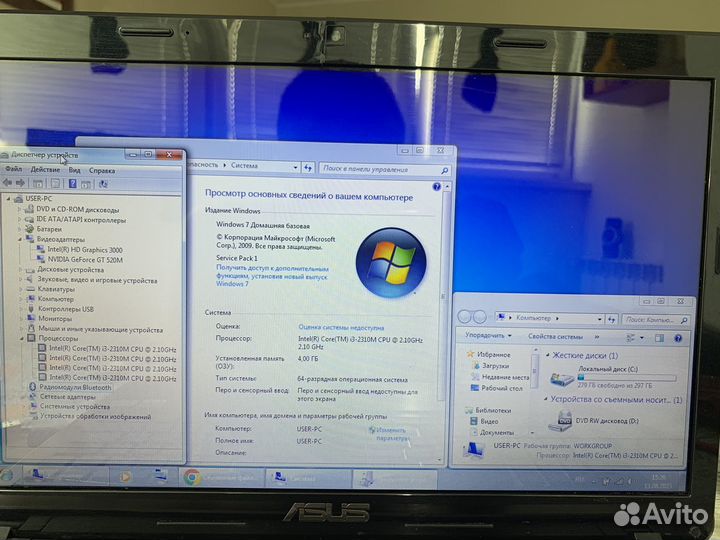Select NVIDIA GeForce GT 520M adapter
720x540 pixels.
pos(85,259)
